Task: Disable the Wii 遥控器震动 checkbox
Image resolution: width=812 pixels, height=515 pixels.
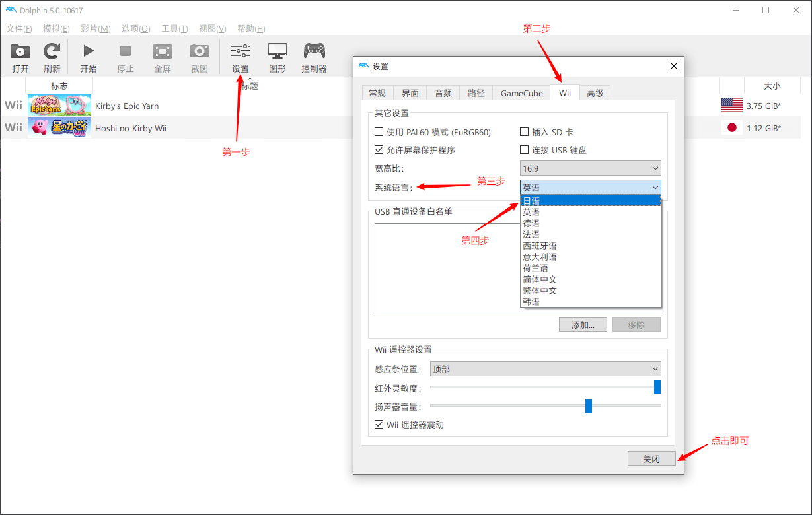Action: 379,425
